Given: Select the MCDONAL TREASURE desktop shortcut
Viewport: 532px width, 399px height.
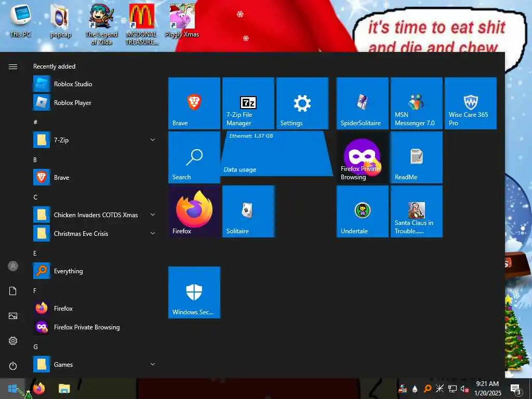Looking at the screenshot, I should pos(141,25).
